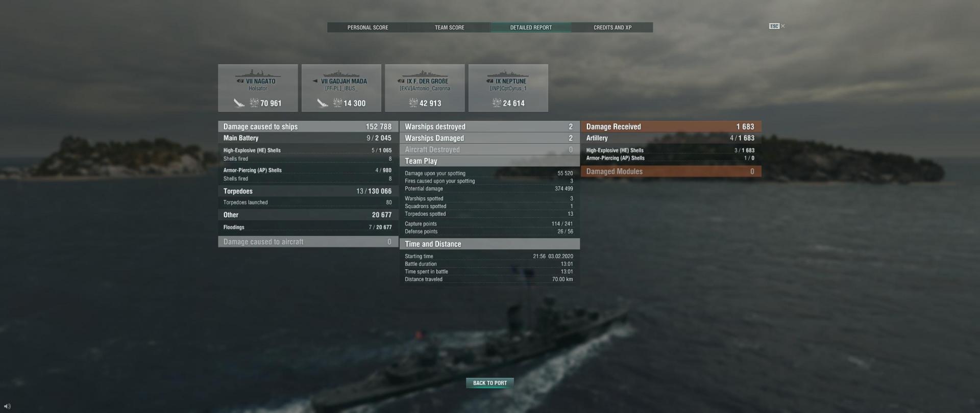Viewport: 980px width, 413px height.
Task: Switch to the Team Score tab
Action: [x=449, y=28]
